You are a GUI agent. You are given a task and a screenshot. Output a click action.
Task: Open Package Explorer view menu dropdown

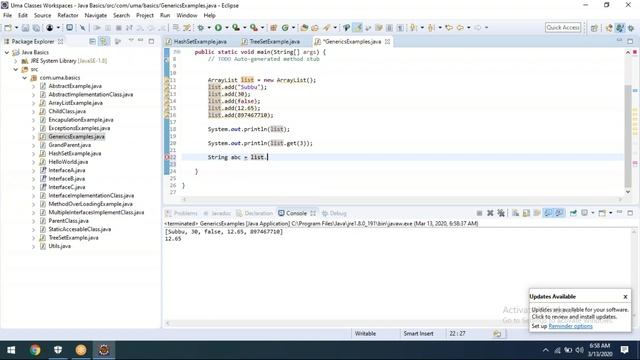point(131,41)
